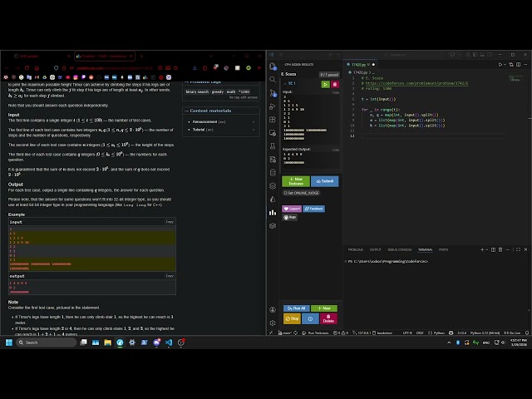Open Extensions view in activity bar

(273, 120)
